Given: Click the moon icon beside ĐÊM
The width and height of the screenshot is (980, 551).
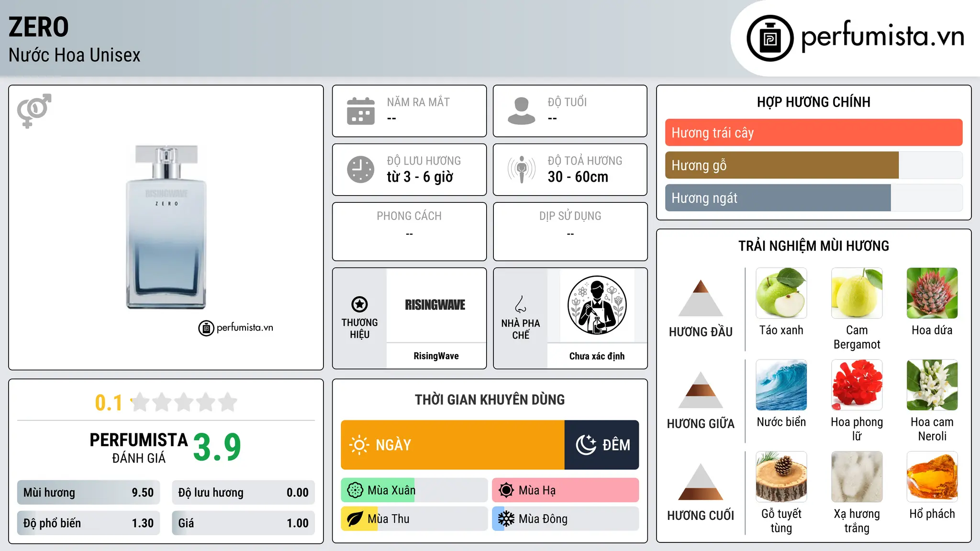Looking at the screenshot, I should [586, 445].
